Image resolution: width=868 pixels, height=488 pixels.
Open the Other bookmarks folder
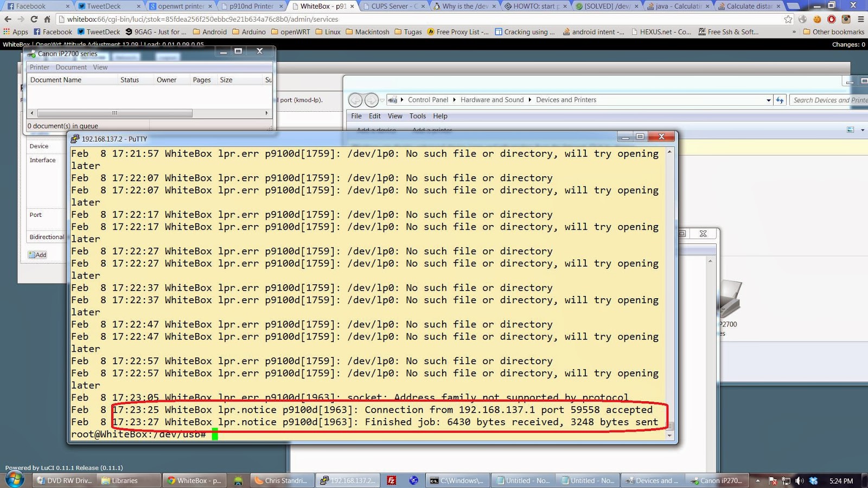point(834,32)
